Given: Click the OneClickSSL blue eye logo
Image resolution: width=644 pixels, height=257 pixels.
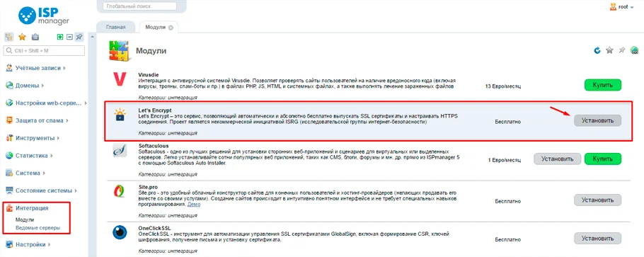Looking at the screenshot, I should [x=120, y=232].
